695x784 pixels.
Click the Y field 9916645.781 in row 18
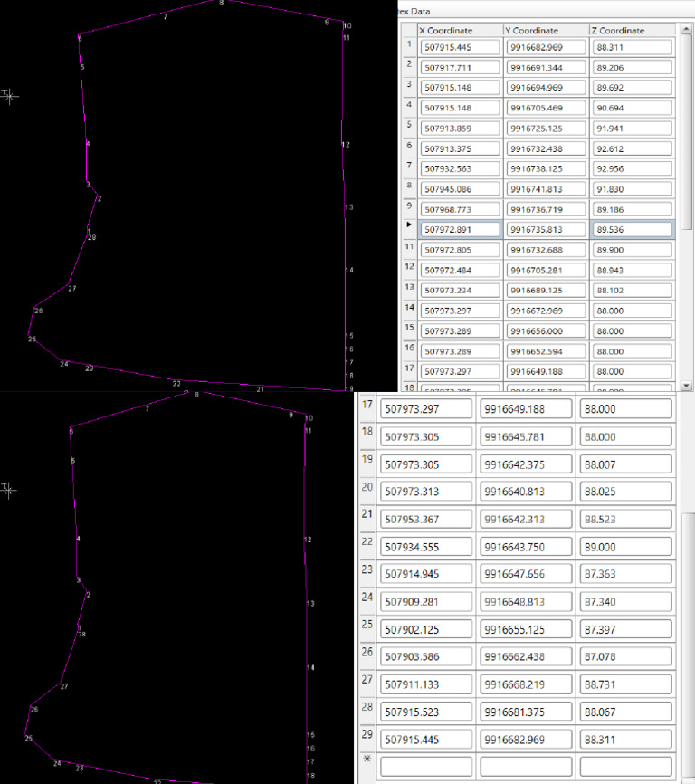[x=526, y=437]
